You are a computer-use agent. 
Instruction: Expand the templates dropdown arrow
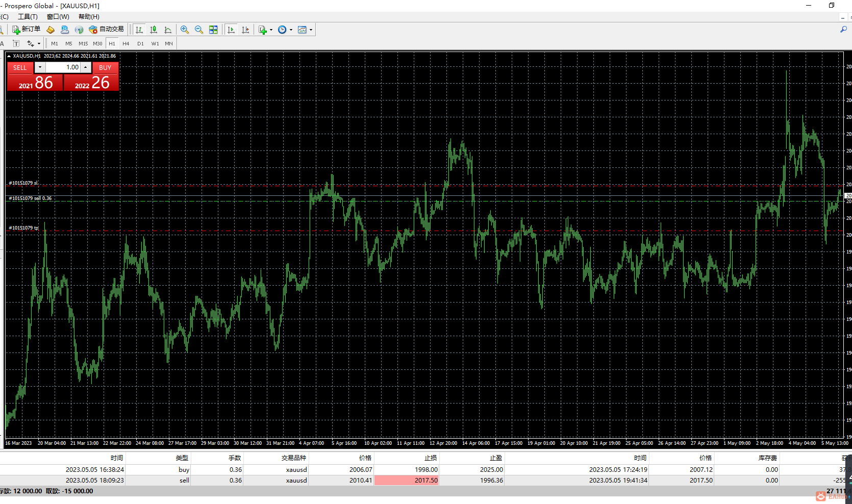[311, 30]
